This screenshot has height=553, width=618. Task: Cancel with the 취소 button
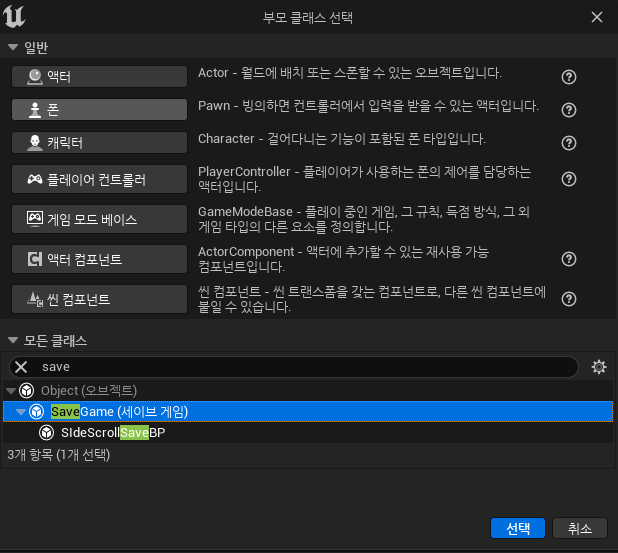(x=580, y=528)
